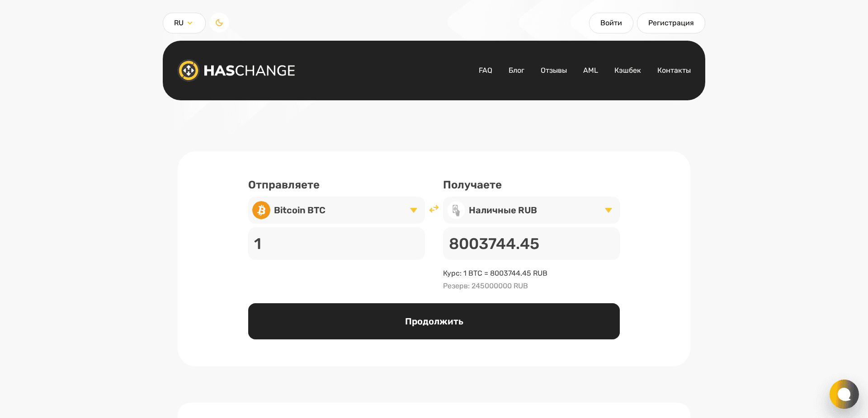Open Контакты from the navigation bar
The width and height of the screenshot is (868, 418).
[674, 70]
